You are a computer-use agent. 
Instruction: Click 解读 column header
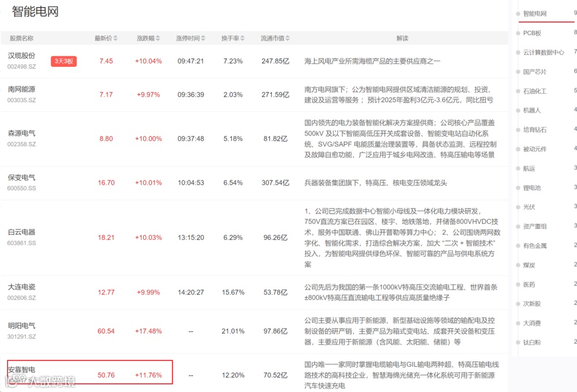pyautogui.click(x=402, y=38)
